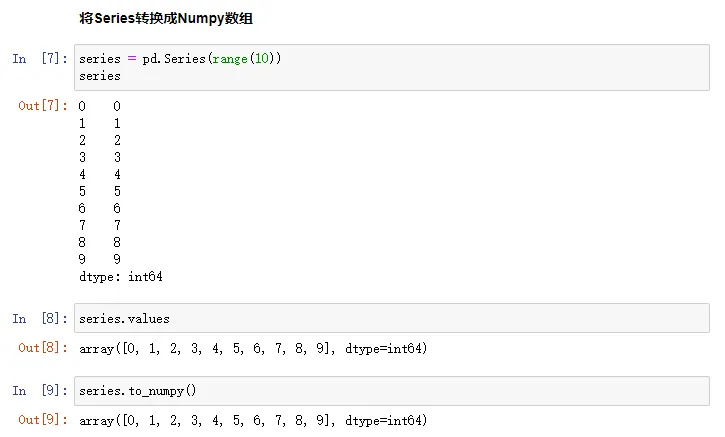This screenshot has height=437, width=725.
Task: Place cursor on second line 'series' in cell 7
Action: point(100,76)
